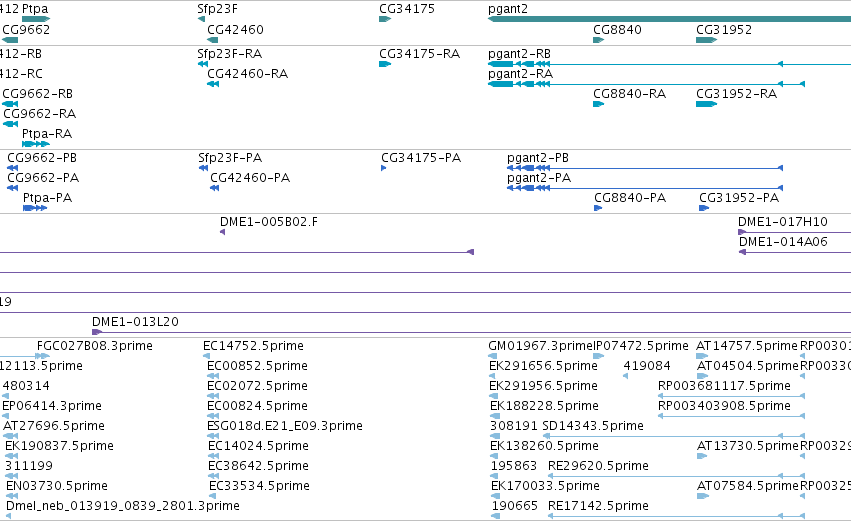The image size is (851, 521).
Task: Click the CG9662-RB transcript label
Action: (37, 93)
